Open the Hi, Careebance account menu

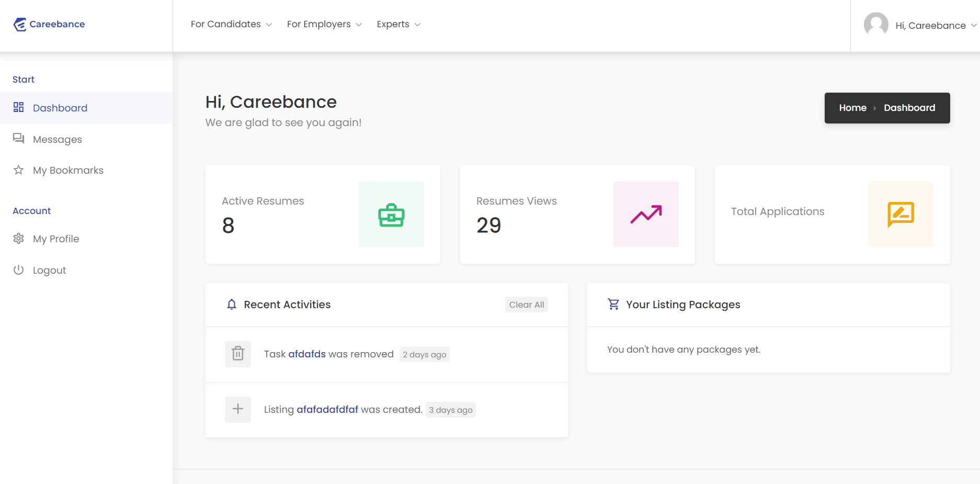point(936,26)
